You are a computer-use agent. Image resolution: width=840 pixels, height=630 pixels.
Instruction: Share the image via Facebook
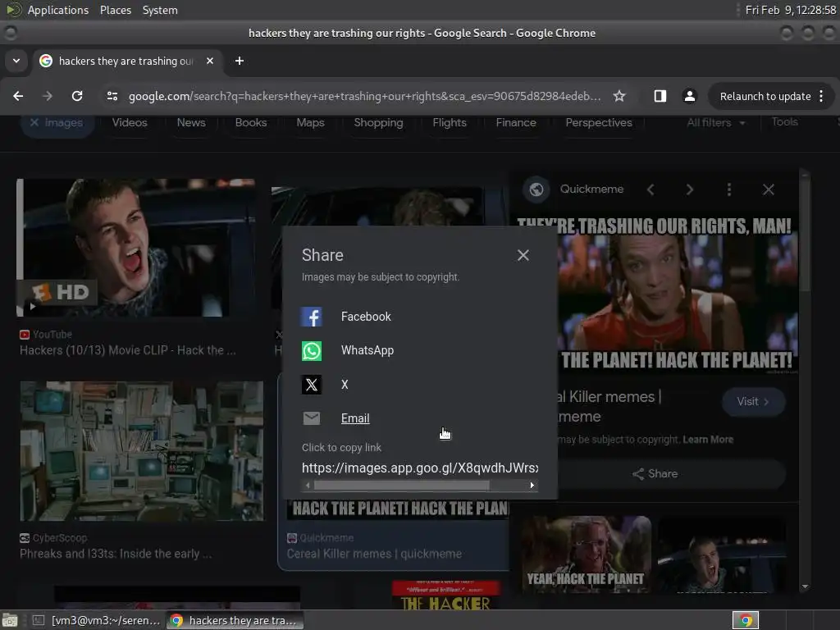click(x=345, y=317)
